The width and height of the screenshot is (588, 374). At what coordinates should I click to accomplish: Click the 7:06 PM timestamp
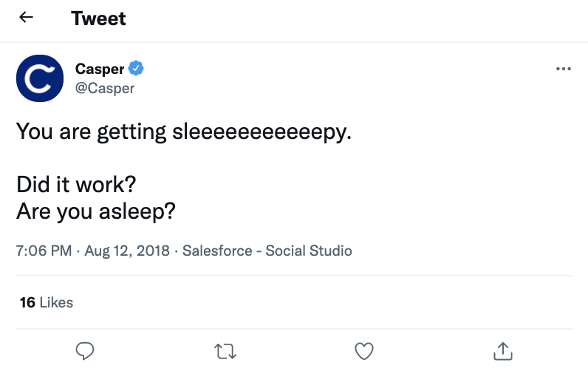click(x=44, y=251)
